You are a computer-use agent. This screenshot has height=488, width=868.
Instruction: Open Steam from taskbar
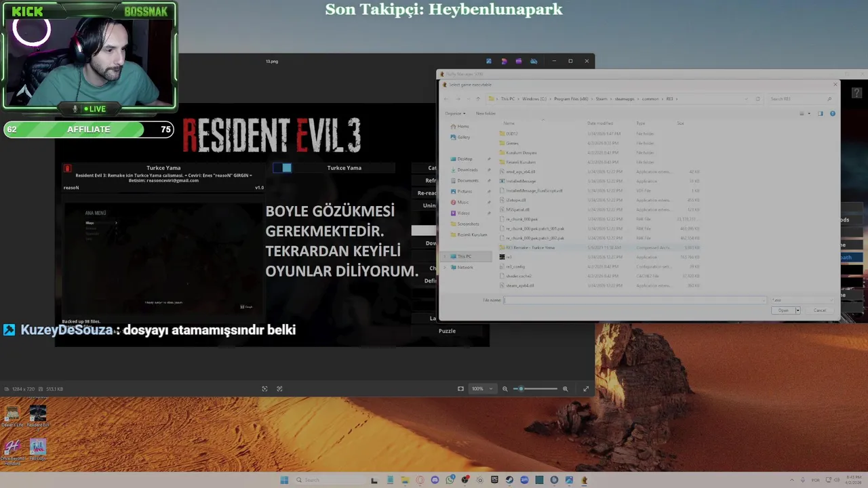click(x=509, y=480)
